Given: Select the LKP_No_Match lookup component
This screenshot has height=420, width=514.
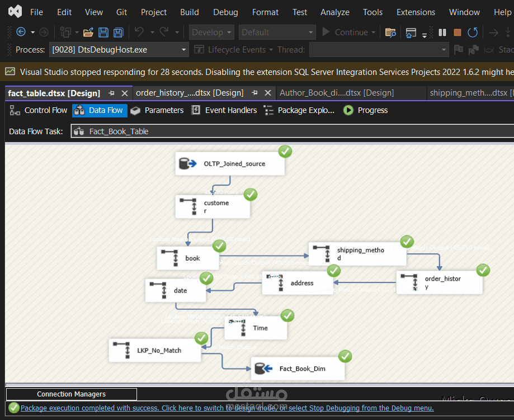Looking at the screenshot, I should pos(154,350).
